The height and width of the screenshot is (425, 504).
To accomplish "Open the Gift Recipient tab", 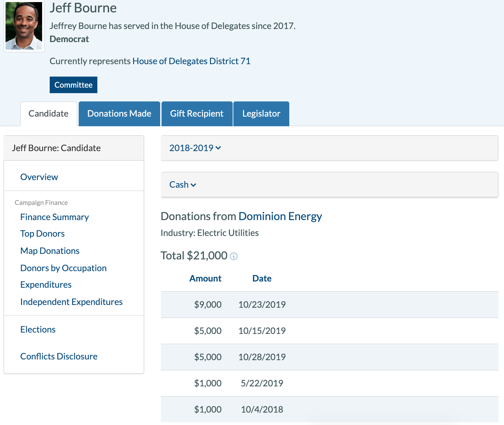I will 197,114.
